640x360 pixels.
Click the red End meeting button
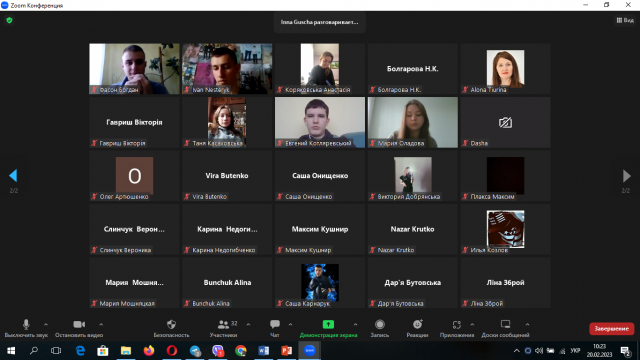pos(611,329)
